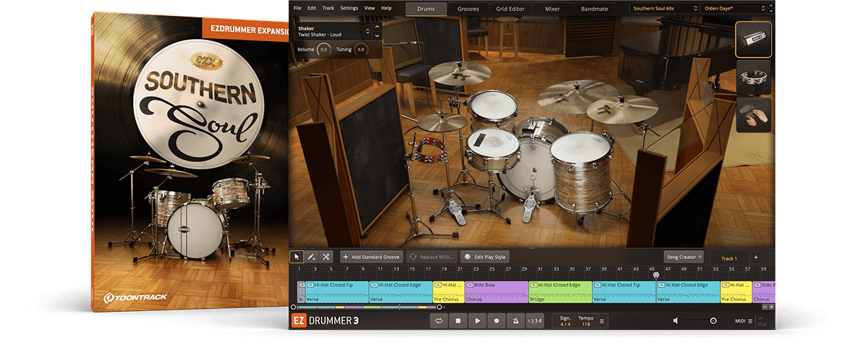Click the speaker volume icon
Screen dimensions: 868x353
point(676,320)
